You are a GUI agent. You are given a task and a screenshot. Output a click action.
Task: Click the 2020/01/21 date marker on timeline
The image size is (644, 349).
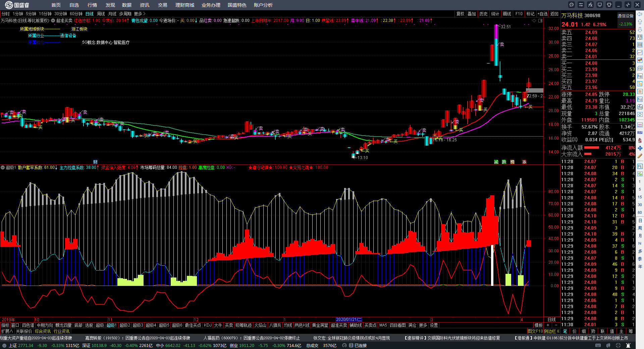coord(349,319)
